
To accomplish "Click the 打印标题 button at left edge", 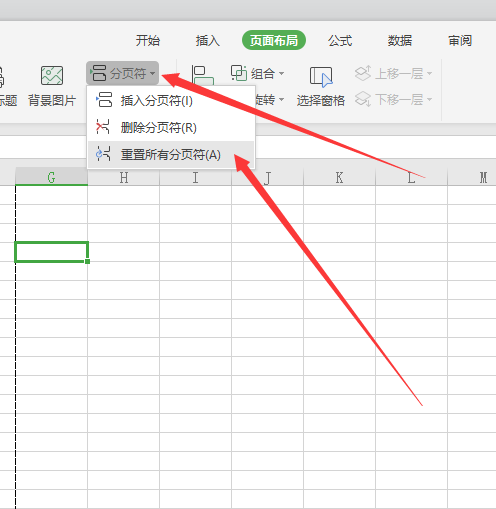I will [x=7, y=86].
